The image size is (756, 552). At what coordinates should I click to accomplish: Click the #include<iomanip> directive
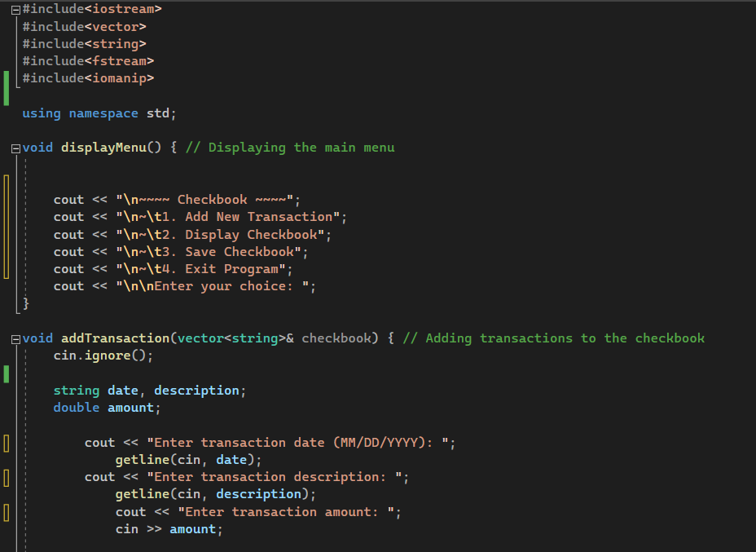(88, 78)
